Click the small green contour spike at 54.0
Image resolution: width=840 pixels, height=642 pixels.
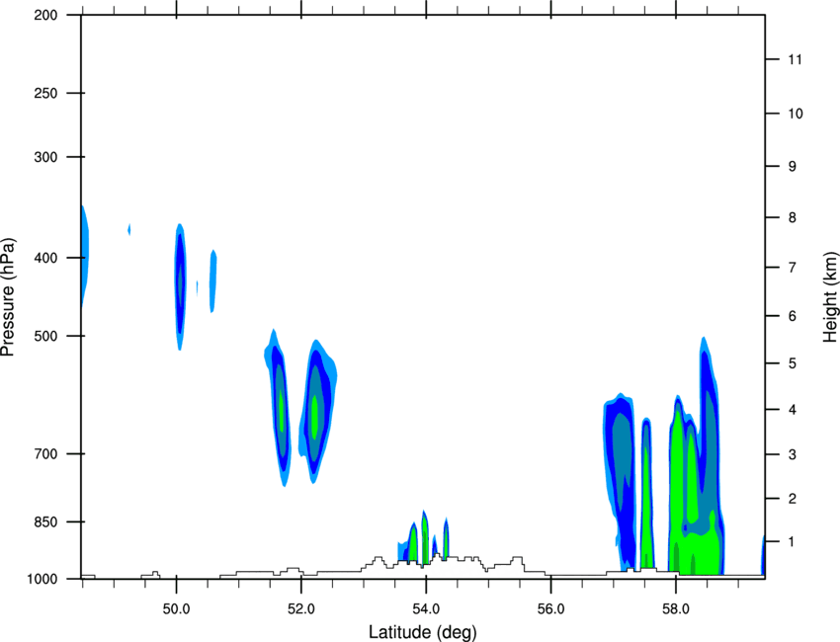point(425,537)
